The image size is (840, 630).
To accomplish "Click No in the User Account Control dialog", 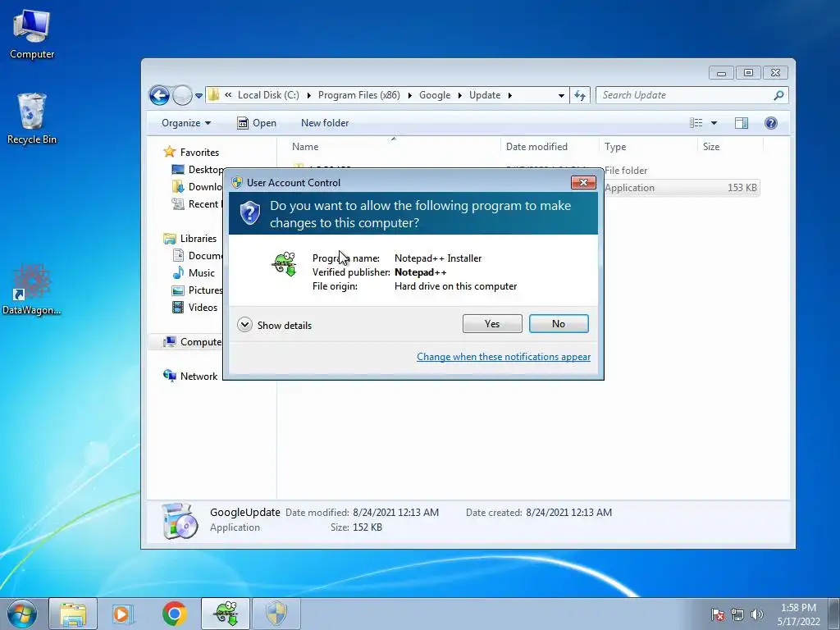I will 558,323.
